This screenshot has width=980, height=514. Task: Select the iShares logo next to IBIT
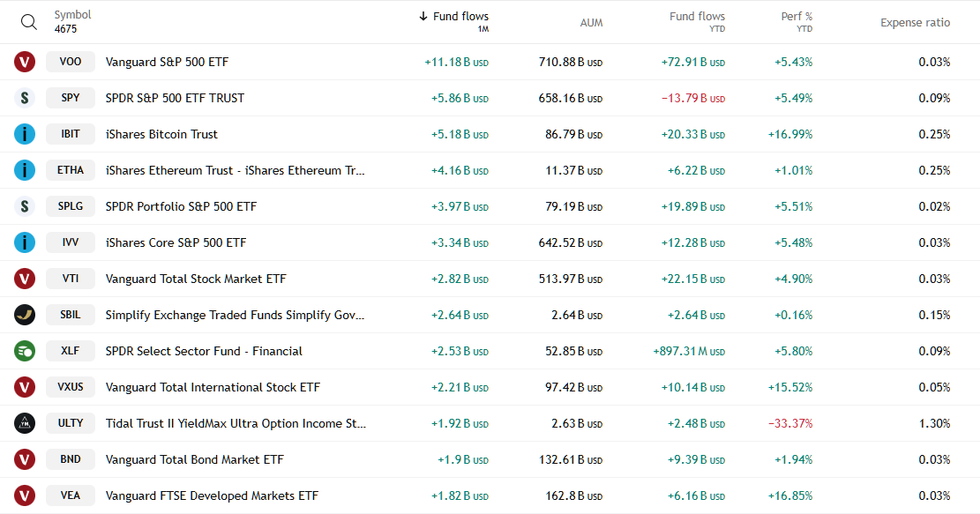click(24, 134)
